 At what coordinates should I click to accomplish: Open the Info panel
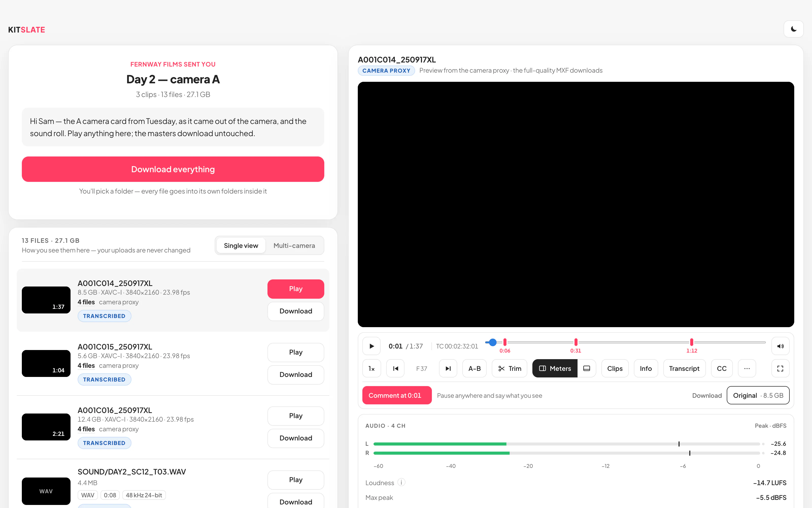[x=646, y=369]
